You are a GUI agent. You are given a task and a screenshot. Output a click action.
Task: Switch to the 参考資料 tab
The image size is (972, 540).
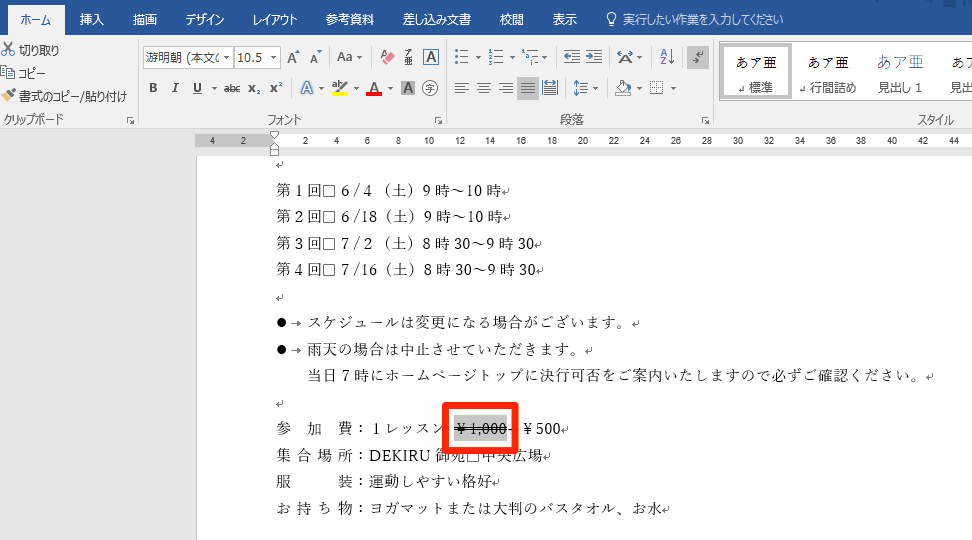tap(350, 20)
